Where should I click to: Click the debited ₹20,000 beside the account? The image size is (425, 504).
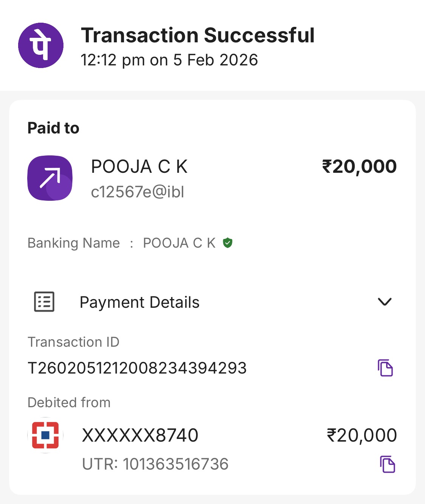coord(362,435)
